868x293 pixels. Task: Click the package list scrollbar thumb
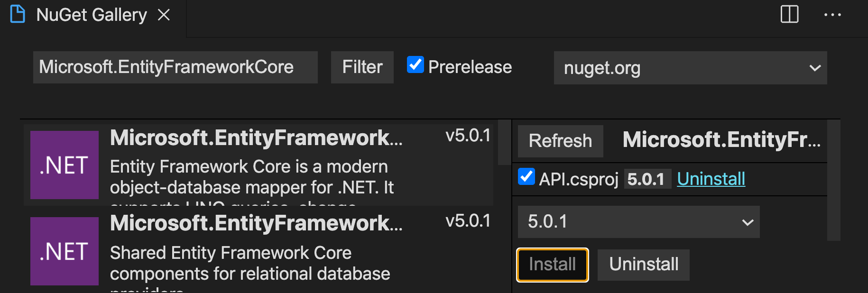(x=504, y=142)
